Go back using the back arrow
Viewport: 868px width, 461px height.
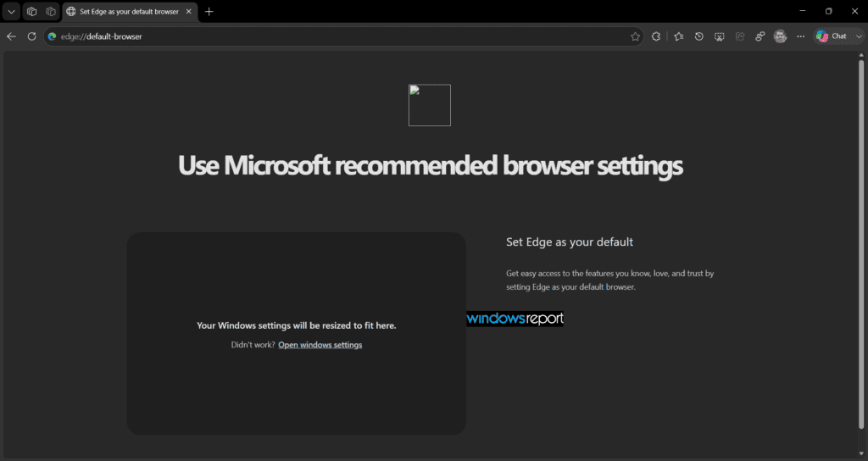[x=12, y=36]
